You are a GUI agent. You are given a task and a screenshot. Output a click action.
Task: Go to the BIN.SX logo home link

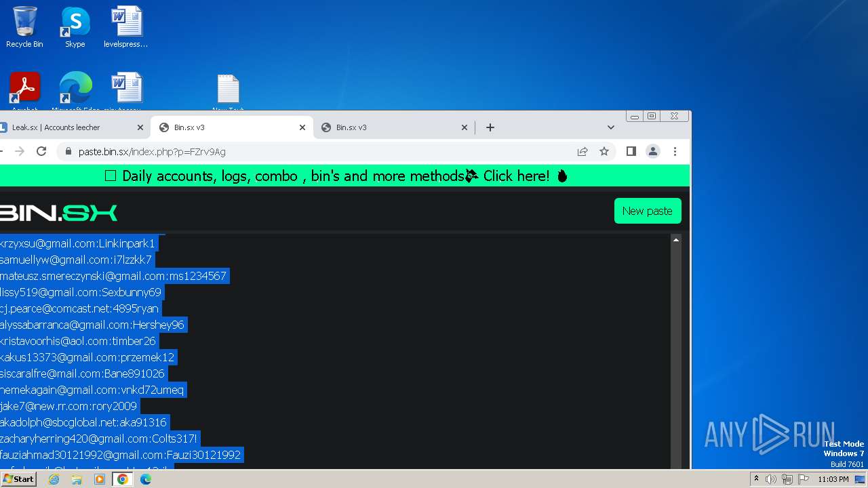click(x=58, y=213)
